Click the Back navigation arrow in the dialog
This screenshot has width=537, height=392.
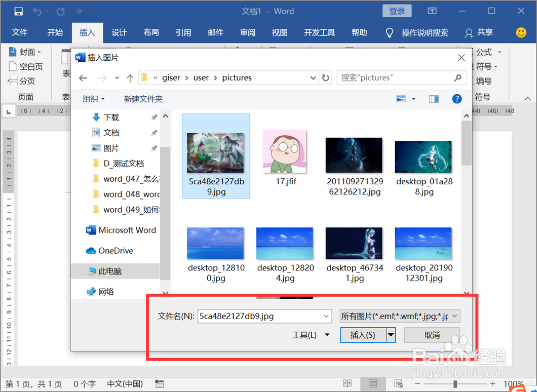pos(83,77)
